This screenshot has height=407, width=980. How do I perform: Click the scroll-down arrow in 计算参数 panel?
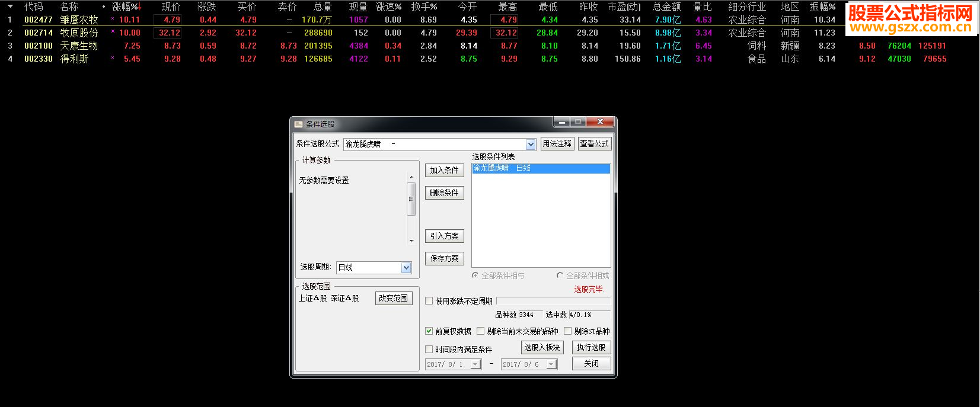[411, 241]
